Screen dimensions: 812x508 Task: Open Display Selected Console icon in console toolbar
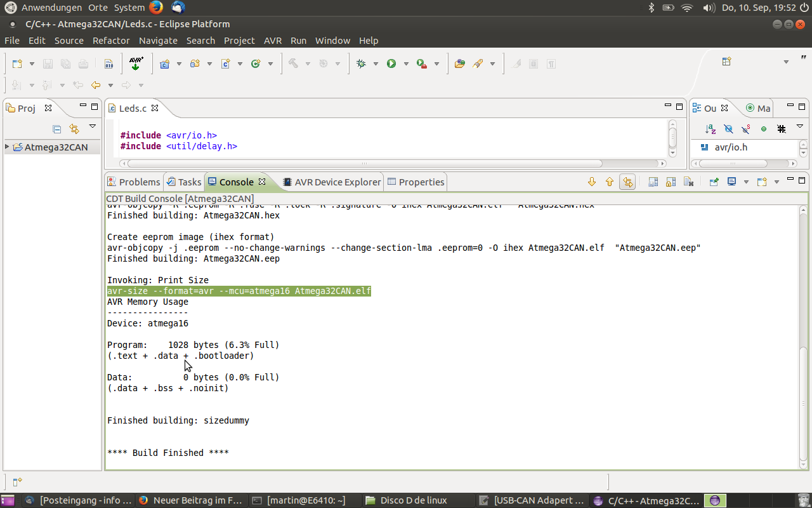click(731, 182)
